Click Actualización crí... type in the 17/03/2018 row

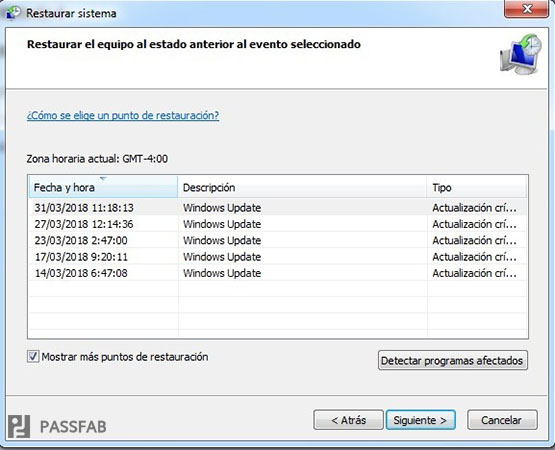point(474,256)
